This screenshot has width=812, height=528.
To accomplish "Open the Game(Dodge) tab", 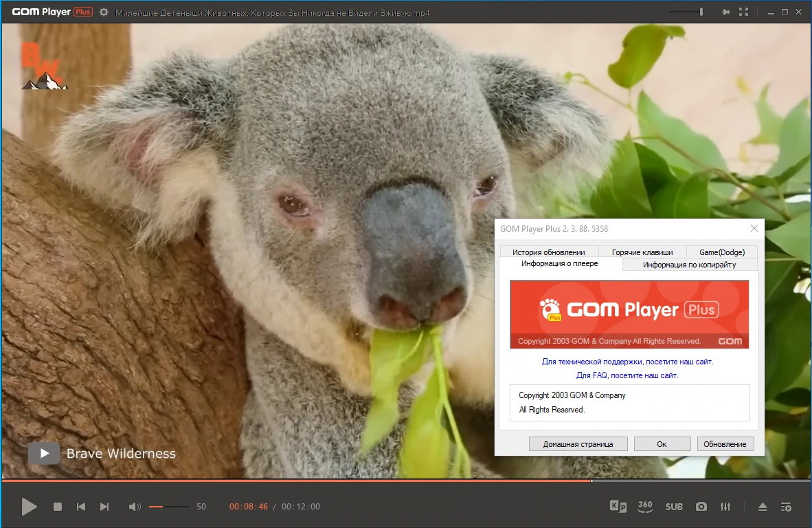I will [x=722, y=252].
